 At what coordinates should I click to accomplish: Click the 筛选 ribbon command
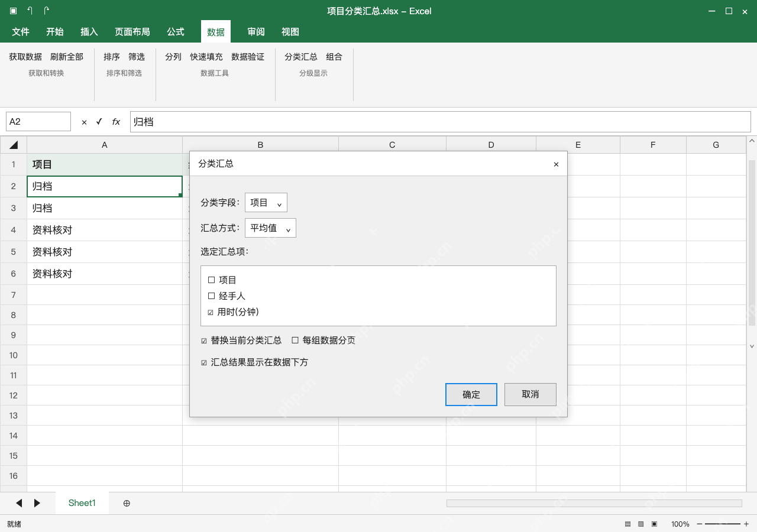pos(137,57)
